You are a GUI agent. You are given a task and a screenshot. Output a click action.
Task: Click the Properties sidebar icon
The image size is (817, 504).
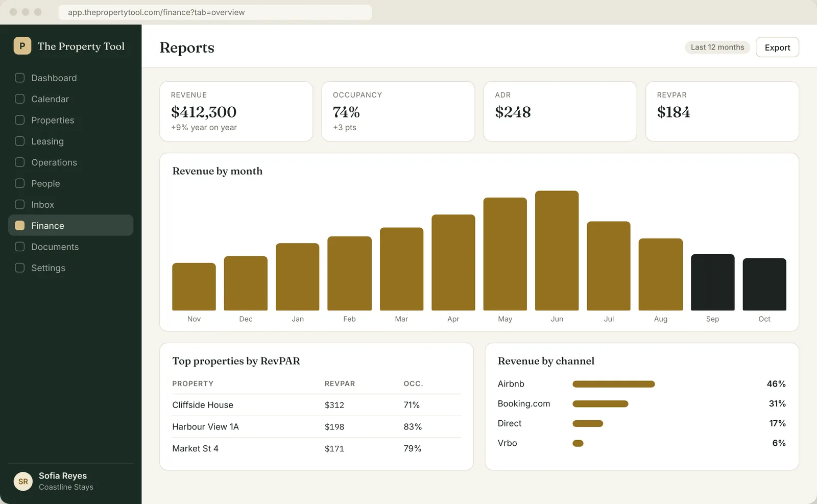[x=20, y=120]
